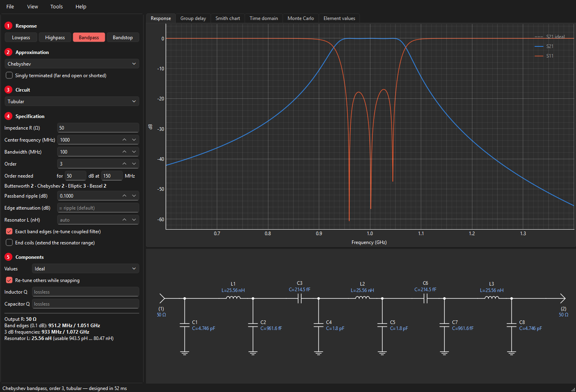Click the Edge attenuation input field
Image resolution: width=576 pixels, height=392 pixels.
coord(98,208)
